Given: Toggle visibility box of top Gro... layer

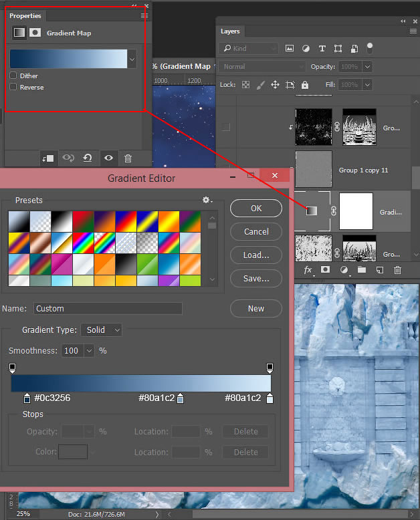Looking at the screenshot, I should click(226, 127).
